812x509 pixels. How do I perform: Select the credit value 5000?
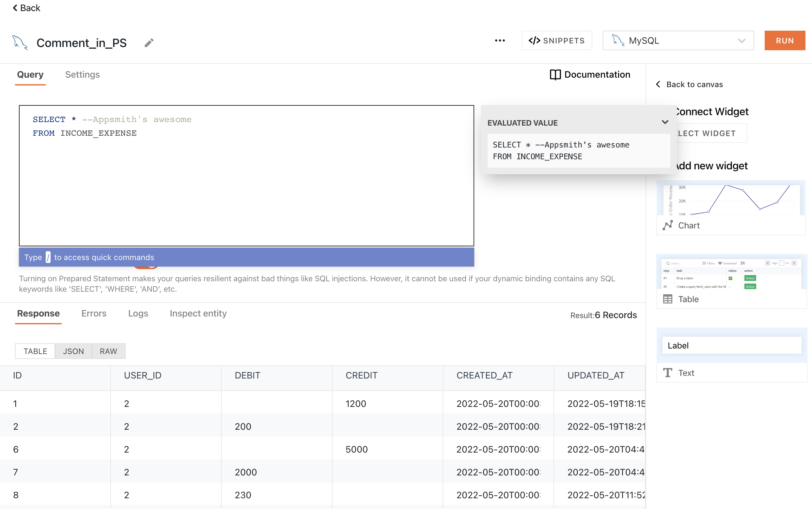(356, 449)
